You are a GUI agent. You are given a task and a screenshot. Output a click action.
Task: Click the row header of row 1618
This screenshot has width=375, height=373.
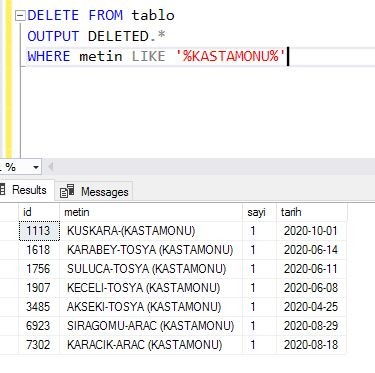9,250
